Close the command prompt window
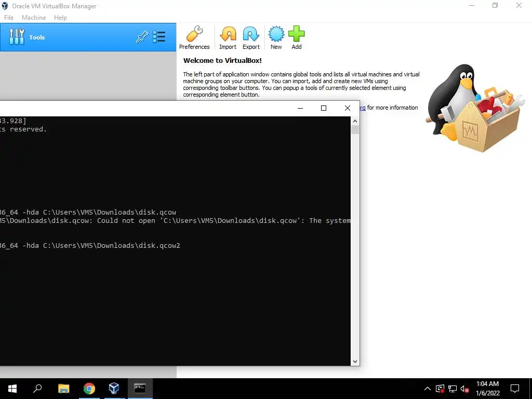Image resolution: width=532 pixels, height=399 pixels. 348,108
